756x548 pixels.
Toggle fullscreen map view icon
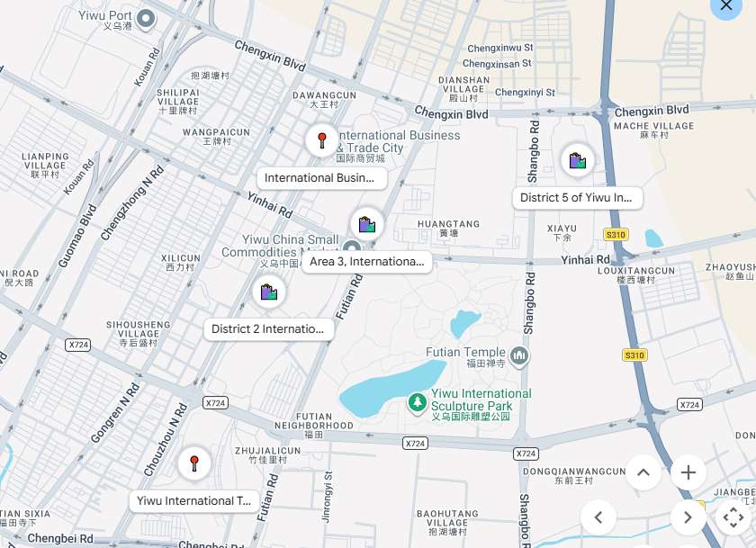733,517
